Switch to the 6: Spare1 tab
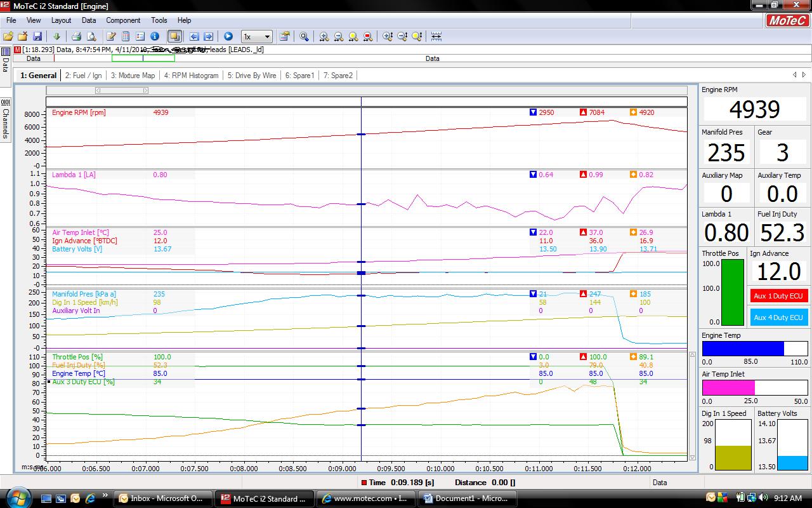This screenshot has height=508, width=812. [299, 76]
